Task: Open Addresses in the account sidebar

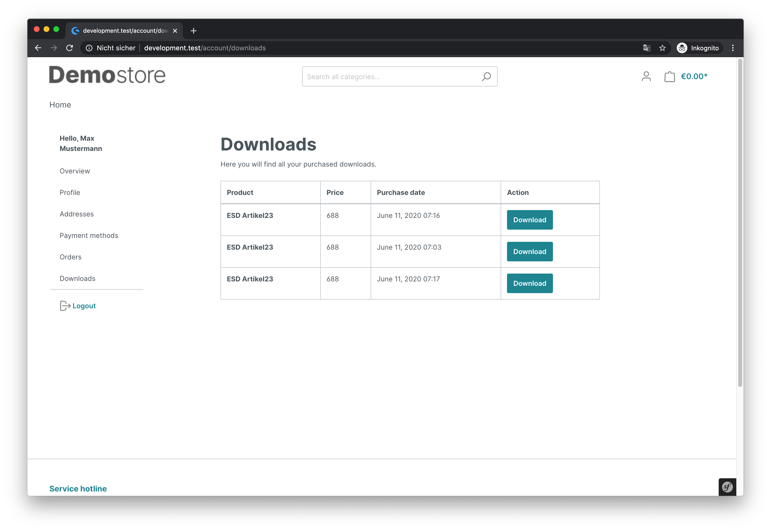Action: point(77,214)
